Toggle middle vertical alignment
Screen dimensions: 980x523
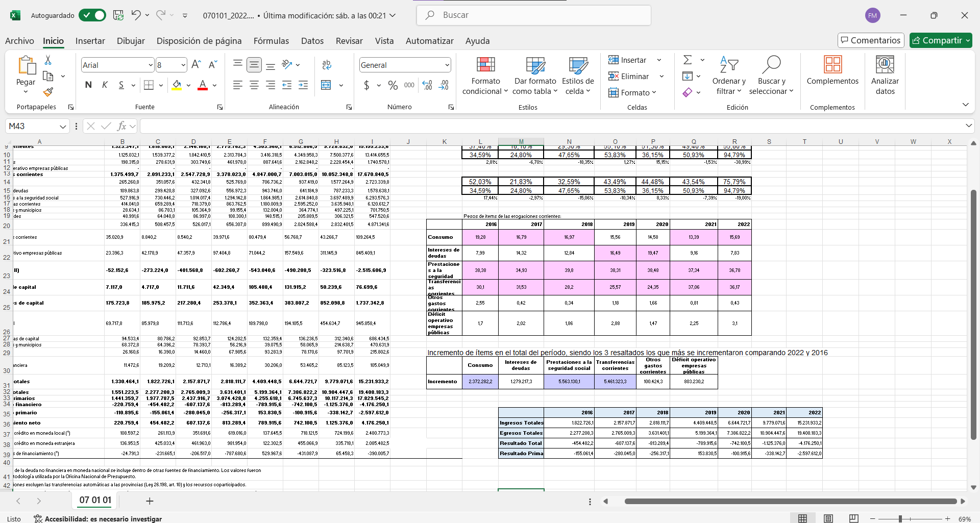(x=254, y=65)
